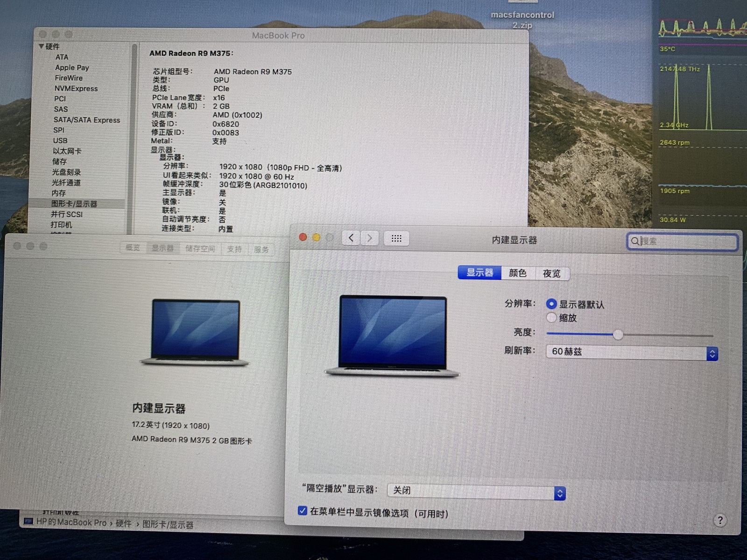Select '并行SCSI' in the hardware sidebar

[x=67, y=214]
